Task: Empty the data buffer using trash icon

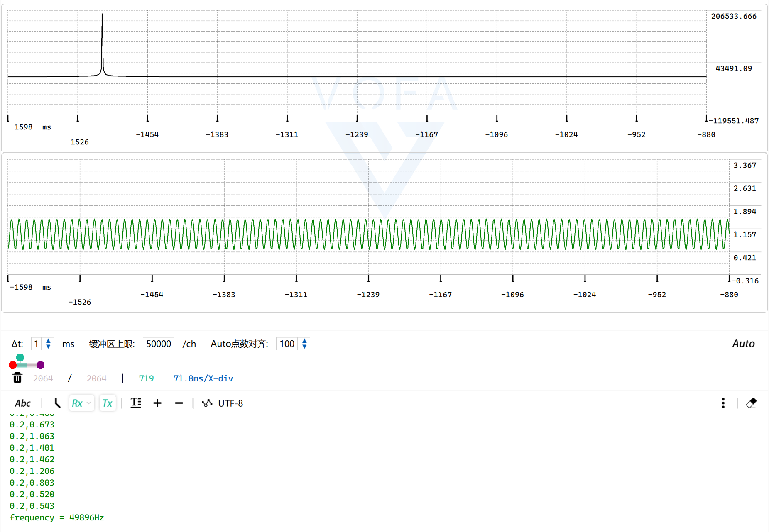Action: pos(17,378)
